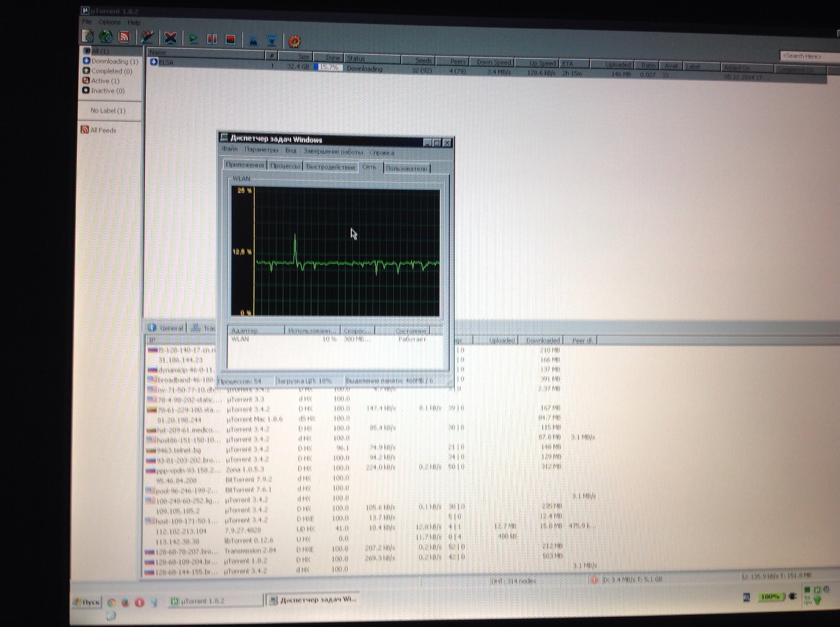Switch to the General tab in the details pane

166,328
